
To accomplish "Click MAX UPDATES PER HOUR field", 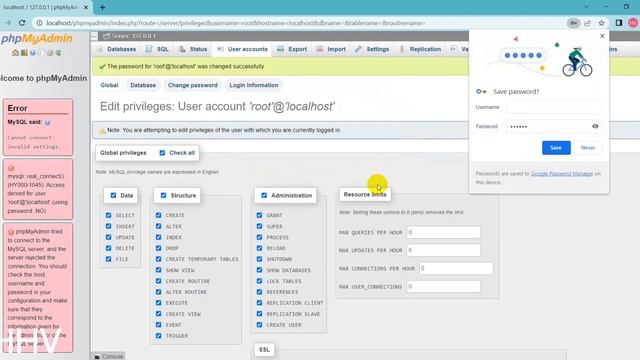I will [443, 250].
